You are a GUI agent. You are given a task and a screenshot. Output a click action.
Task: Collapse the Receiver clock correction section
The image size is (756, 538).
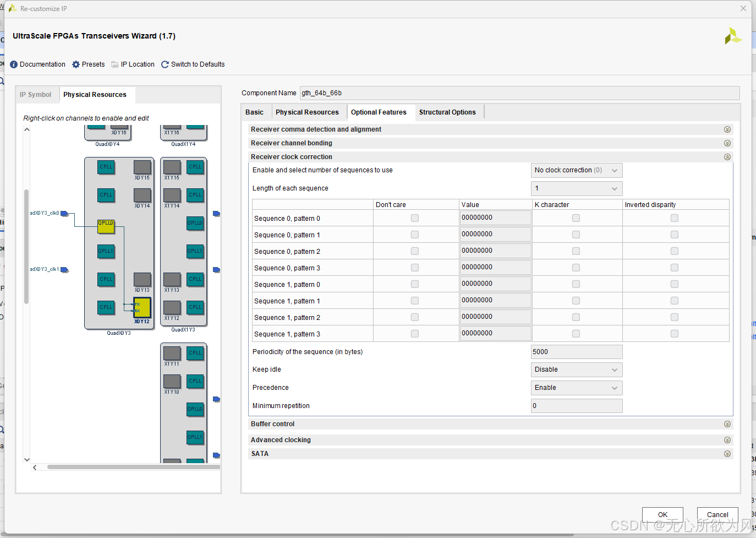[x=727, y=157]
